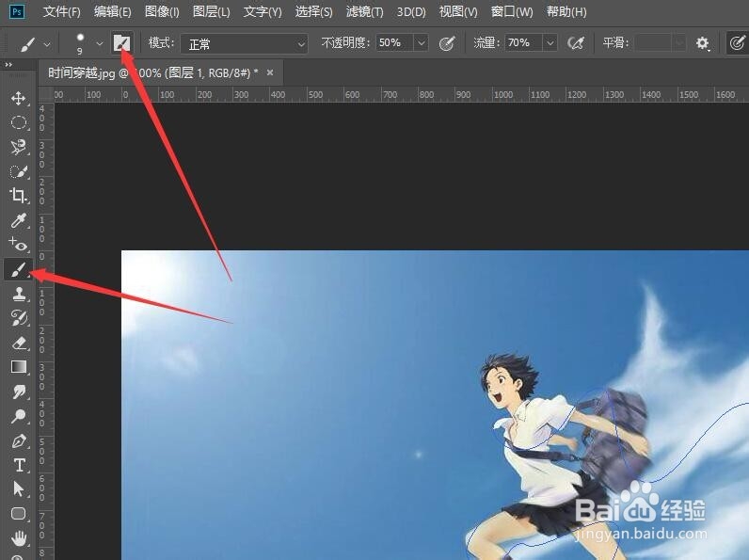Screen dimensions: 749x560
Task: Expand the 不透明度 opacity slider arrow
Action: point(421,43)
